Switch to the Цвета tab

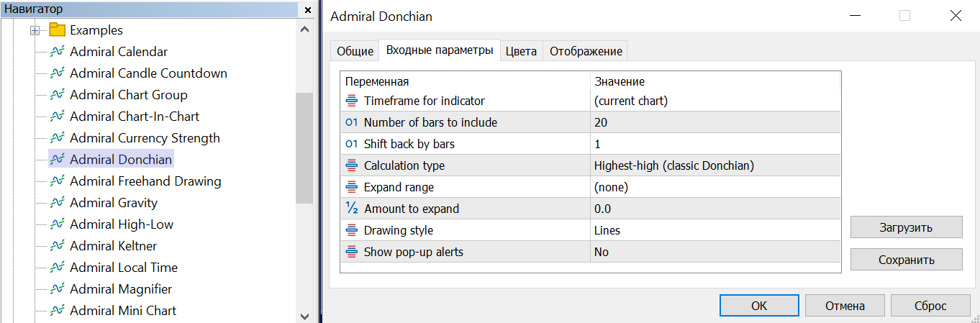[521, 51]
